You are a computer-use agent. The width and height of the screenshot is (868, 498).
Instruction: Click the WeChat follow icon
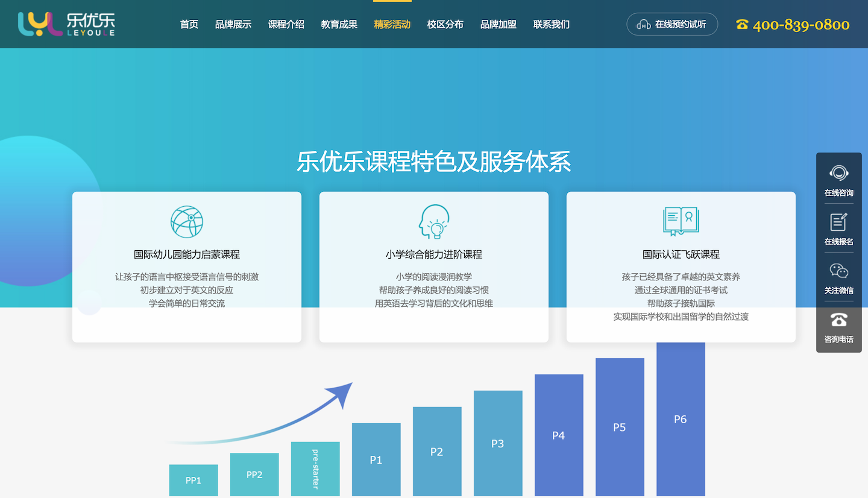(x=838, y=271)
